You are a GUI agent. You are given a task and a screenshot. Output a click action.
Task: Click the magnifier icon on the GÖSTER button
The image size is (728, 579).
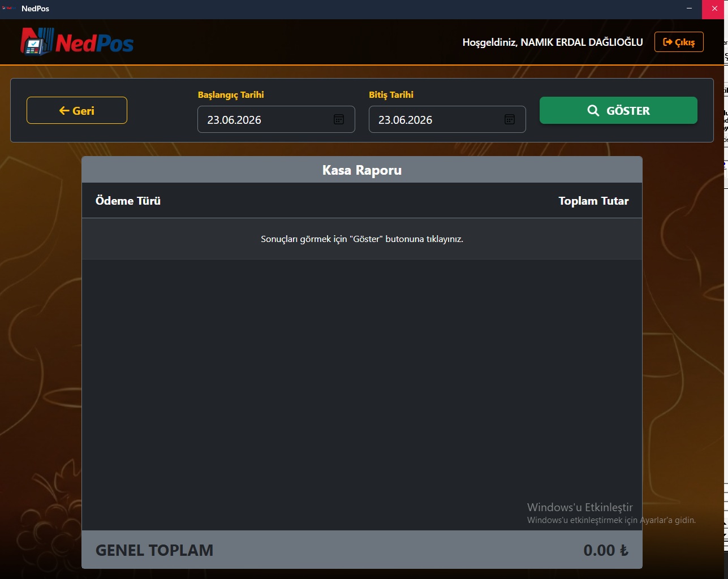(x=593, y=111)
